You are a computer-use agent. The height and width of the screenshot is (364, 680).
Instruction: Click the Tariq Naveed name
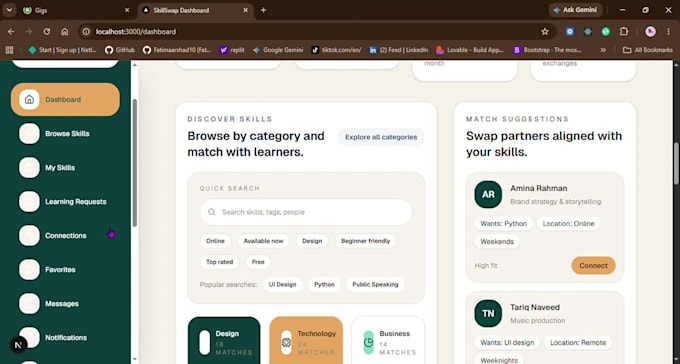point(535,307)
